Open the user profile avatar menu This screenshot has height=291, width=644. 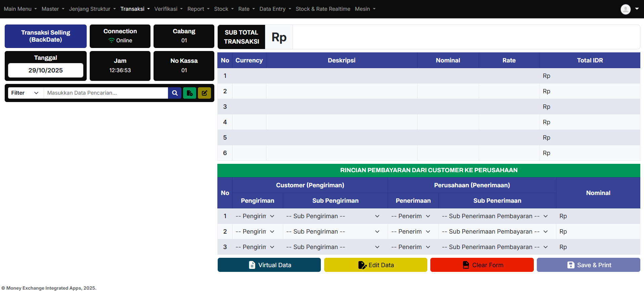pyautogui.click(x=629, y=9)
